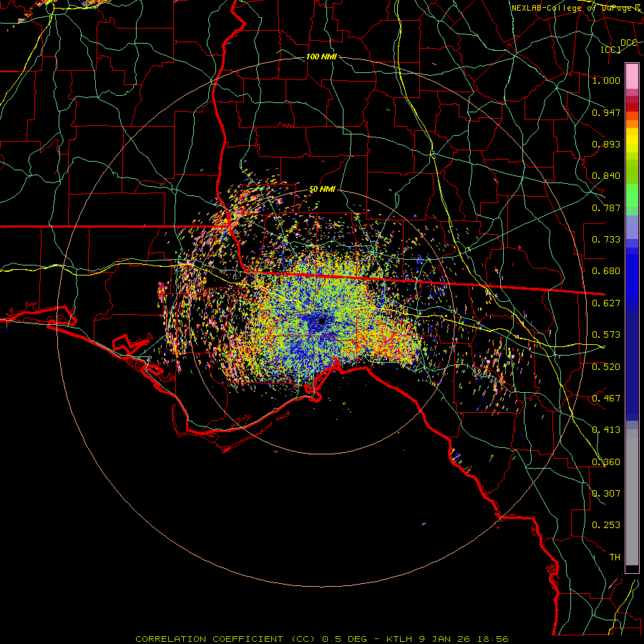Click the Correlation Coefficient KTLH caption at bottom
The image size is (644, 644).
point(322,639)
